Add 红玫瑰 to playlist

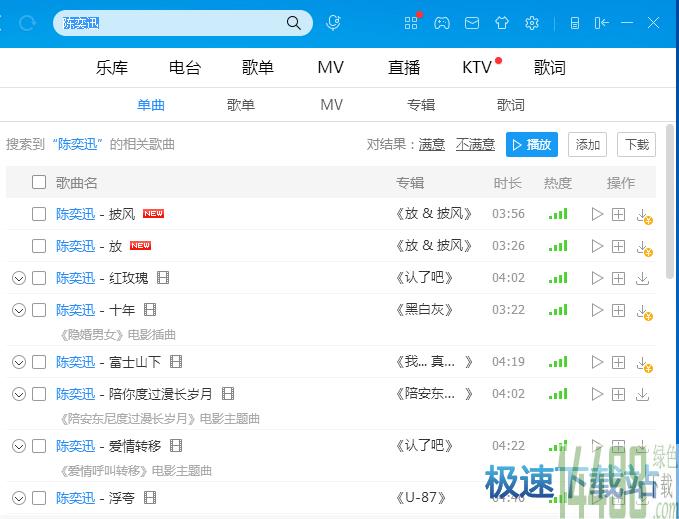(x=618, y=278)
